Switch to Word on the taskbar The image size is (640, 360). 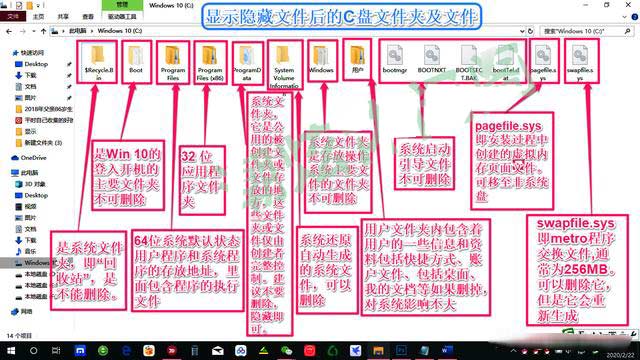447,351
